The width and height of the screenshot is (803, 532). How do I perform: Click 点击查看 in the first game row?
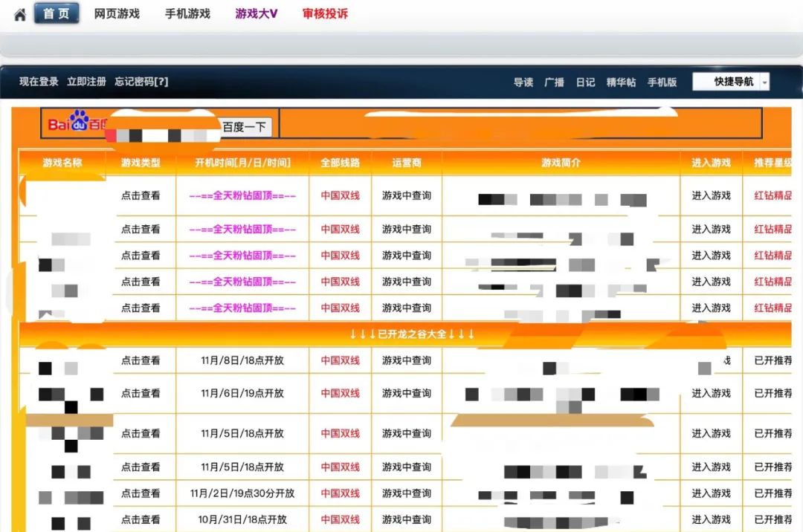pyautogui.click(x=141, y=195)
